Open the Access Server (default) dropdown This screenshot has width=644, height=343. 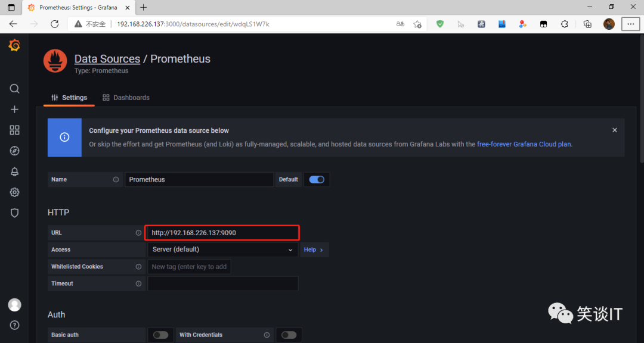coord(222,250)
